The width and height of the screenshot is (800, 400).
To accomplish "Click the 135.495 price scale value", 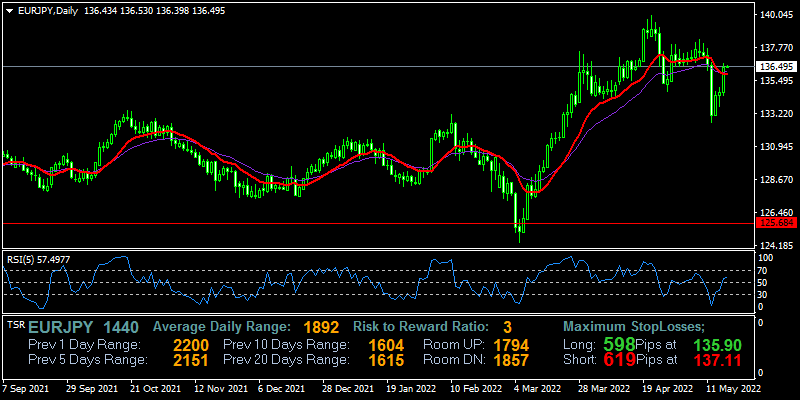I will coord(777,81).
